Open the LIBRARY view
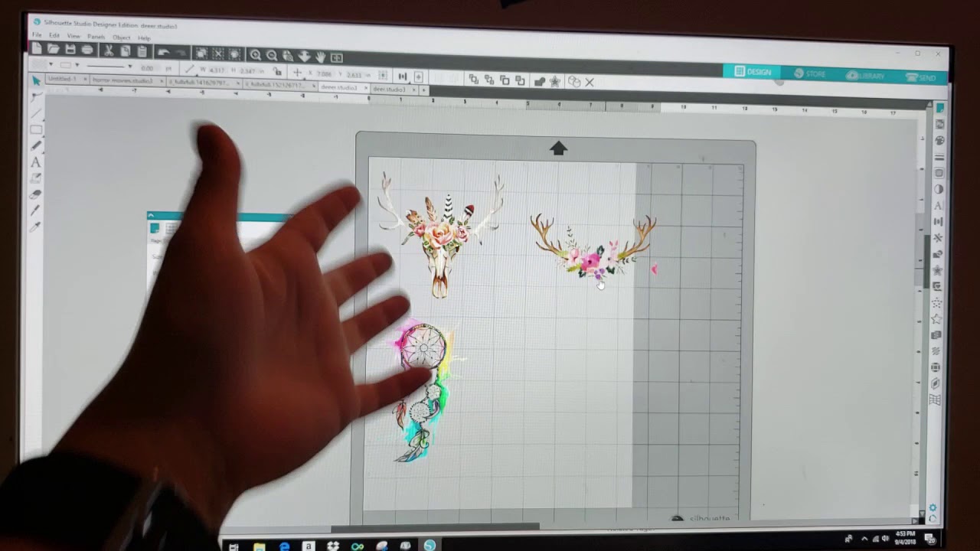The image size is (980, 551). tap(865, 75)
